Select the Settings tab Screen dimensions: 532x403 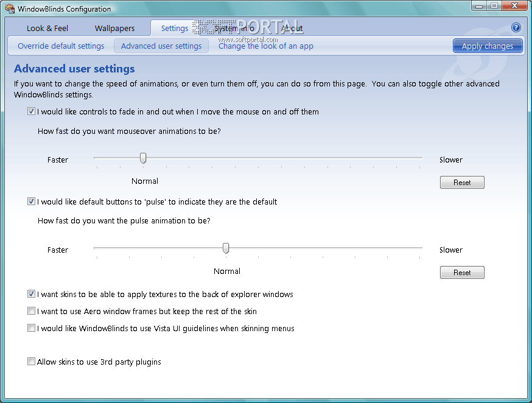pos(175,28)
